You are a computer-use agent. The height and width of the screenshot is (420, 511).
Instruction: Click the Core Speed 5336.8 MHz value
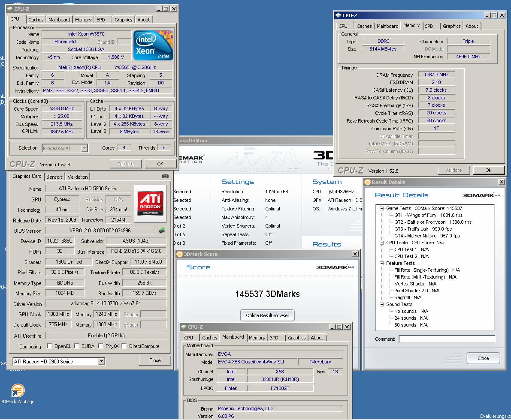[x=62, y=108]
